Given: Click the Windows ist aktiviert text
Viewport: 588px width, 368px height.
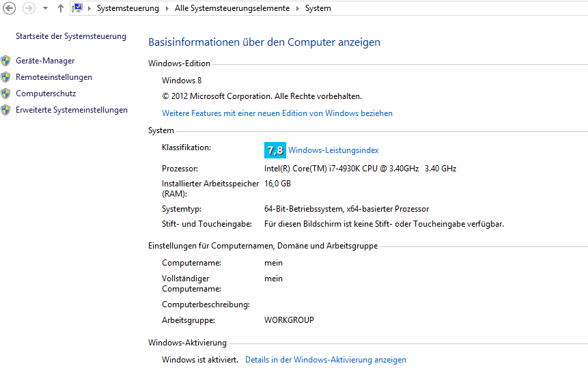Looking at the screenshot, I should point(200,360).
